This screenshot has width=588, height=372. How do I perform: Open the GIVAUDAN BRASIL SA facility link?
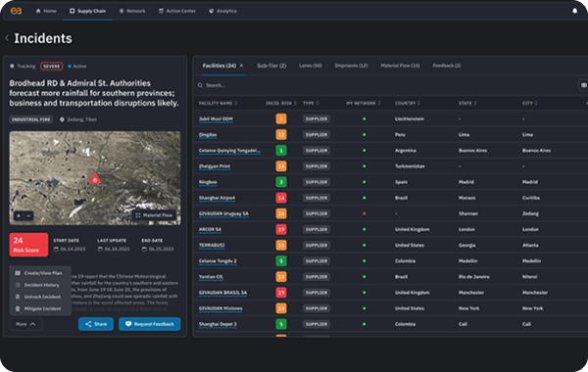pos(222,293)
